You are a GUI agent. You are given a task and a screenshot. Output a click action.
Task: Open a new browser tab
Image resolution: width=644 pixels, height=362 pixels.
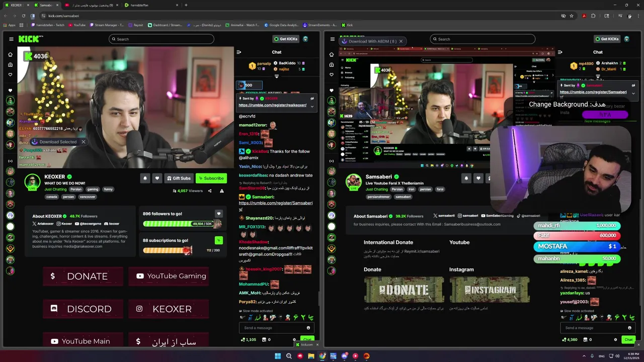186,5
